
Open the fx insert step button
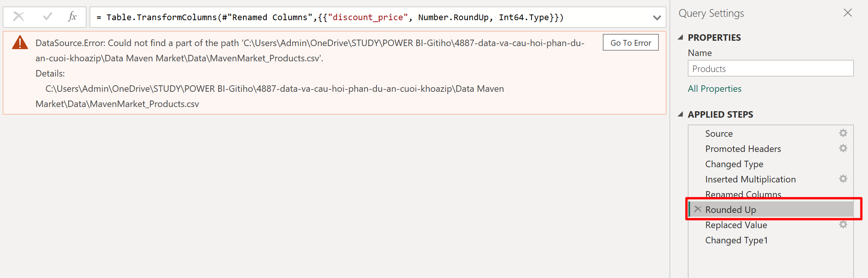72,17
